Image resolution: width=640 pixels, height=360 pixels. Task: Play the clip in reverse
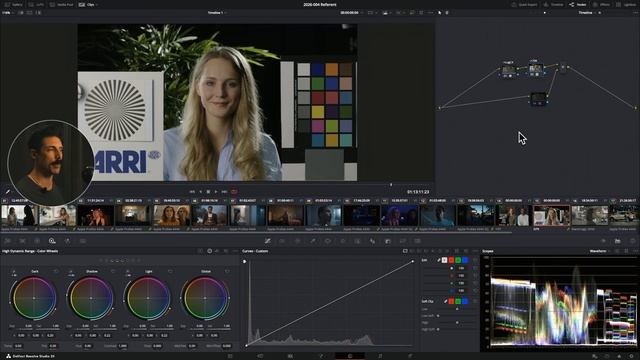tap(200, 191)
